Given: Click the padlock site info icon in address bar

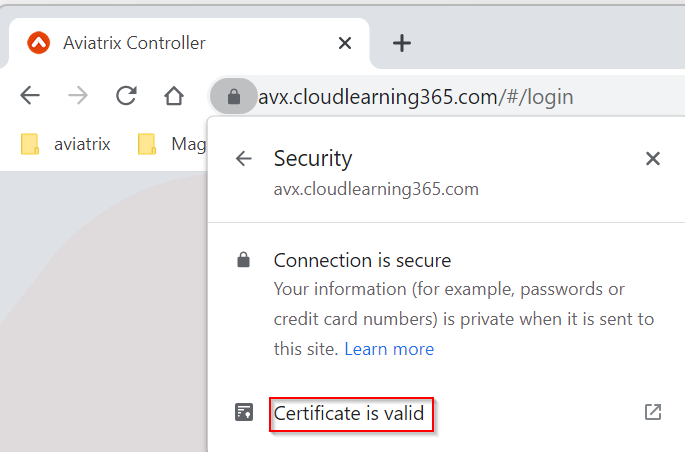Looking at the screenshot, I should [x=234, y=97].
